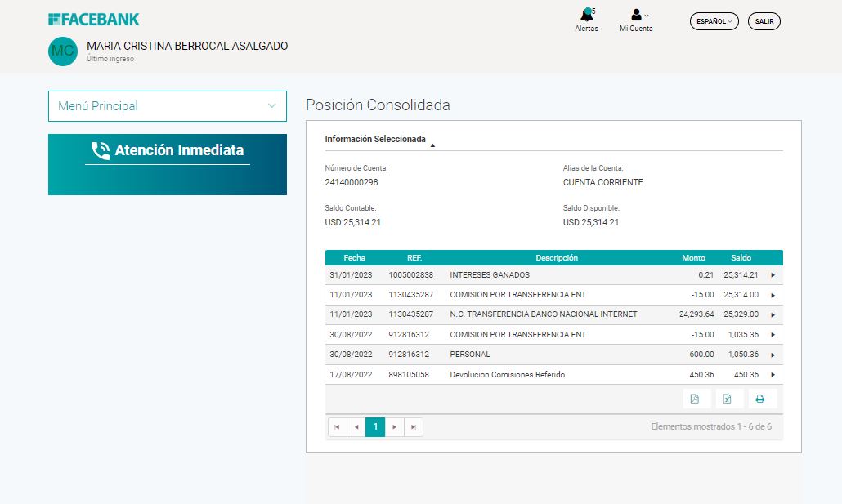The image size is (842, 504).
Task: Click the FACEBANK logo
Action: tap(94, 19)
